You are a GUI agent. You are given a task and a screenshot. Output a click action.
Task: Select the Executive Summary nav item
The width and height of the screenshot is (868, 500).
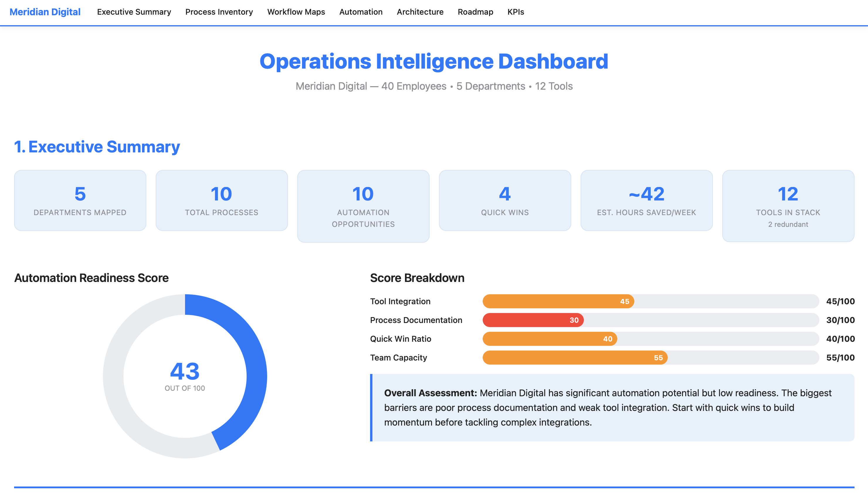(134, 12)
